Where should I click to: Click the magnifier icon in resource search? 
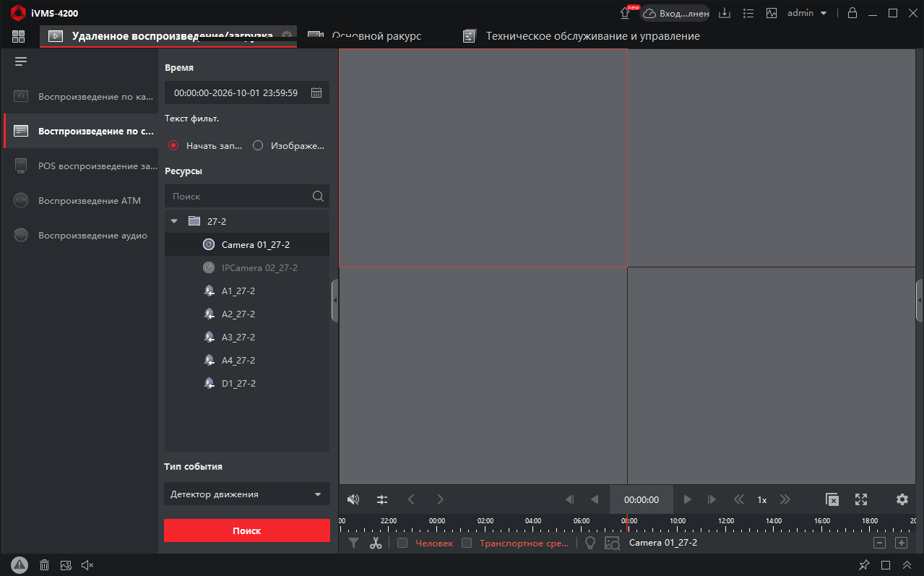pos(318,196)
